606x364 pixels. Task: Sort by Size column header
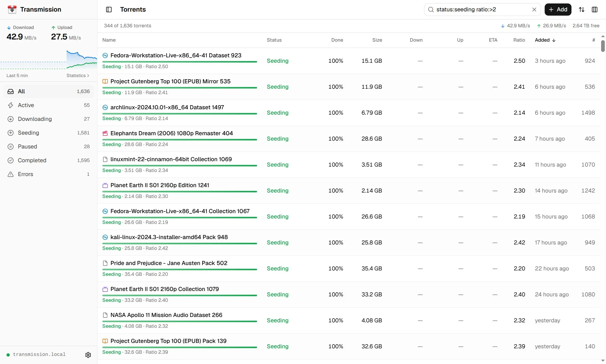(x=377, y=40)
